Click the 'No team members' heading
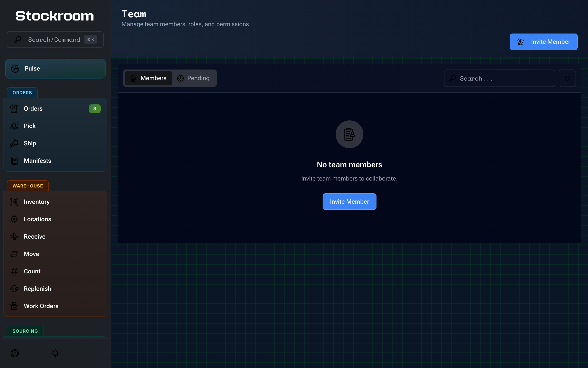 [x=349, y=165]
